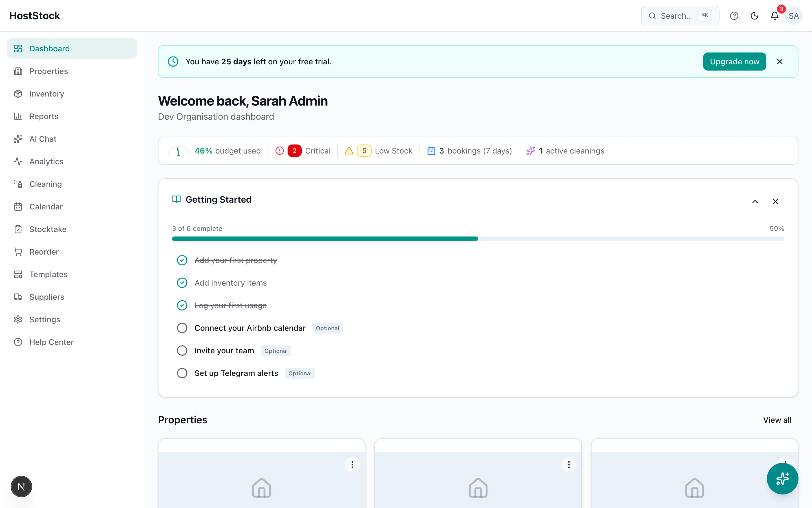
Task: Open the floating AI assistant button
Action: tap(782, 478)
